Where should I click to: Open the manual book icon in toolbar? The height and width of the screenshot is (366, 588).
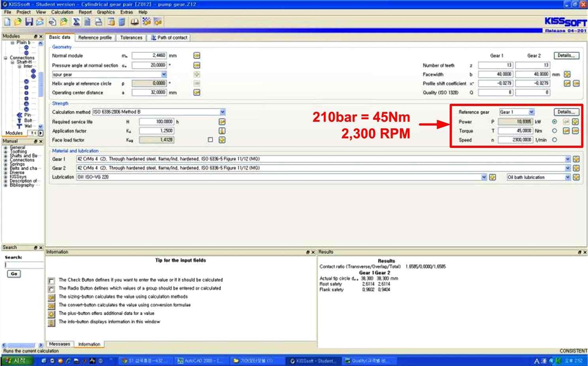coord(134,22)
